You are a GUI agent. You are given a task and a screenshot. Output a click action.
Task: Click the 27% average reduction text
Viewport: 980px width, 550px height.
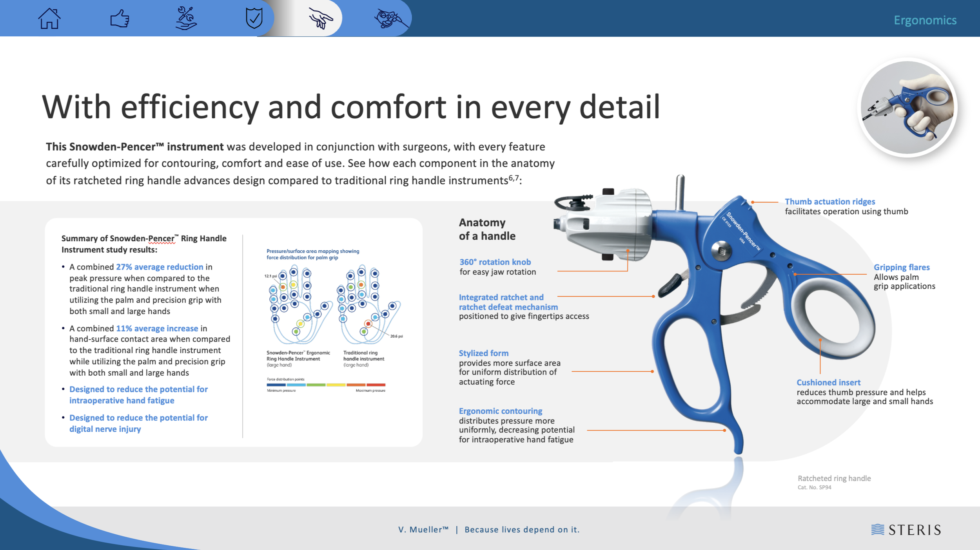click(160, 267)
